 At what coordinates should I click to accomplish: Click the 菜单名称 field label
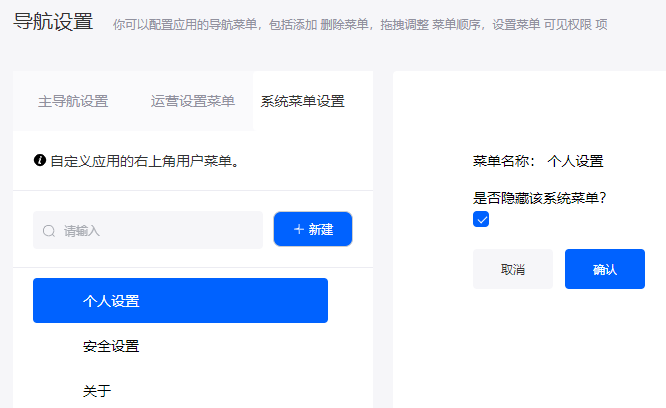tap(504, 161)
